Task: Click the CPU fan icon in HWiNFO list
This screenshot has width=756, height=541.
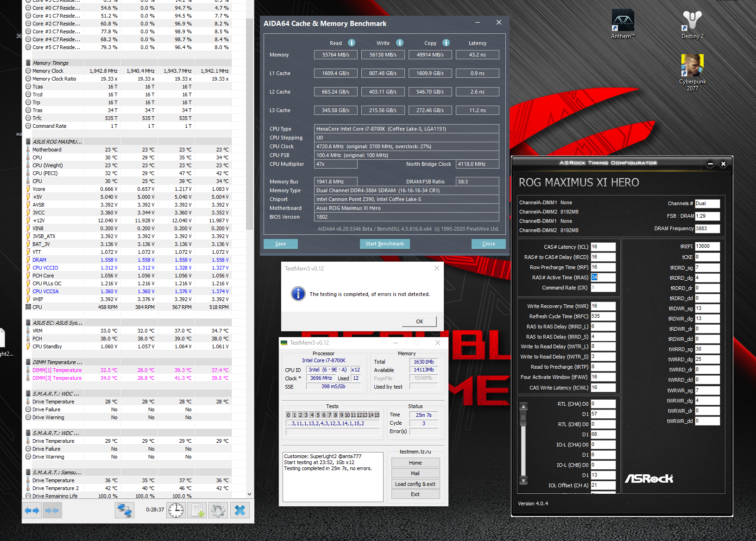Action: coord(28,307)
